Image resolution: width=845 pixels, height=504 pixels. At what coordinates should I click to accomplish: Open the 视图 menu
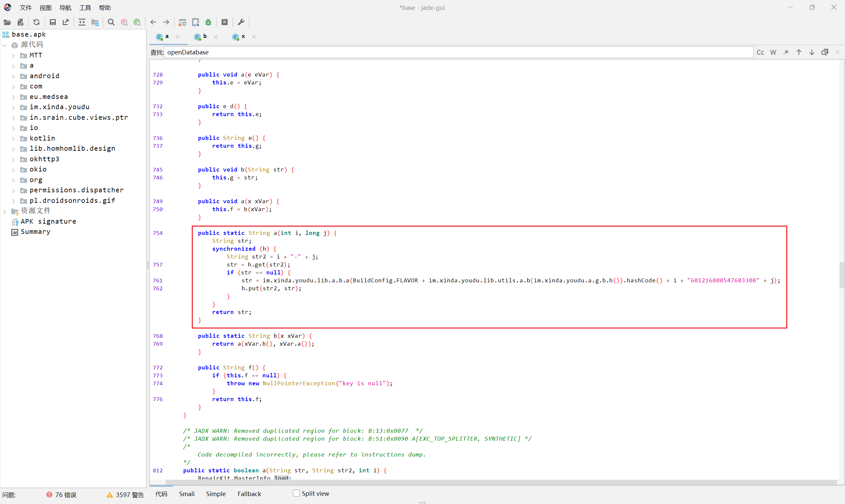point(45,8)
